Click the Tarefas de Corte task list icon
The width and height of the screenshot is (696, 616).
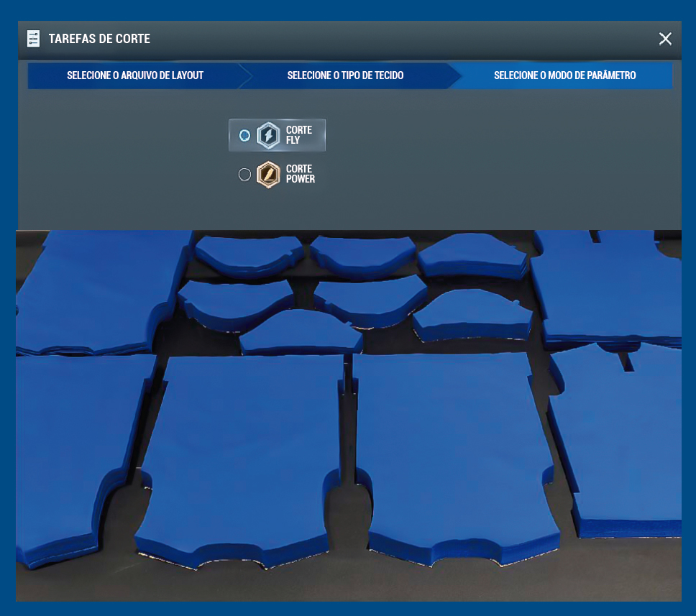pyautogui.click(x=33, y=39)
